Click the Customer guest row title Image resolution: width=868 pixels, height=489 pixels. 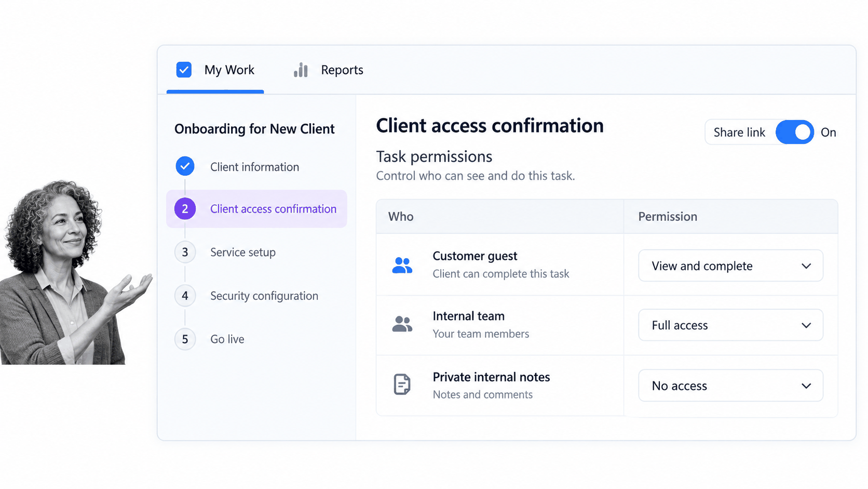point(475,256)
